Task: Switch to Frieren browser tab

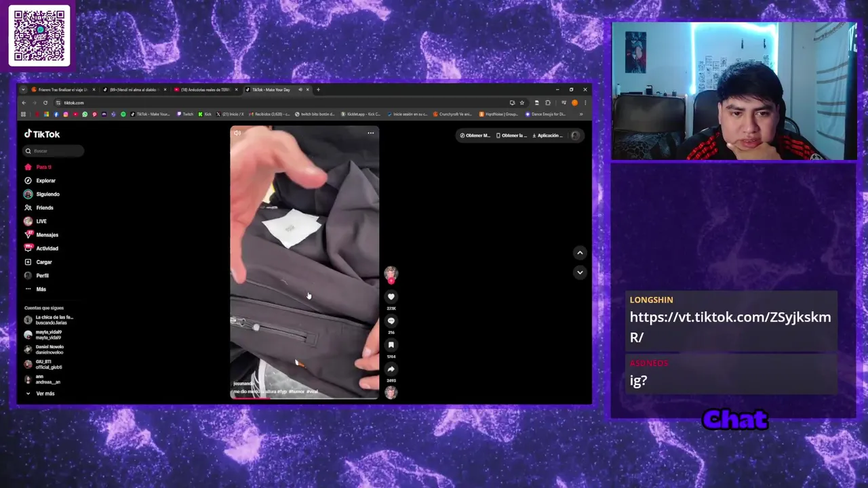Action: (62, 89)
